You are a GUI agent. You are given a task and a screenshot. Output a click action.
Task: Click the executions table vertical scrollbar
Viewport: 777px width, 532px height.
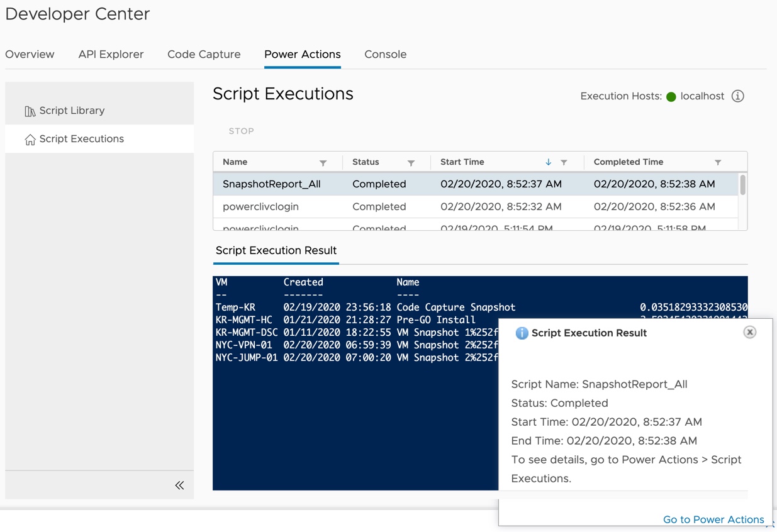tap(743, 186)
